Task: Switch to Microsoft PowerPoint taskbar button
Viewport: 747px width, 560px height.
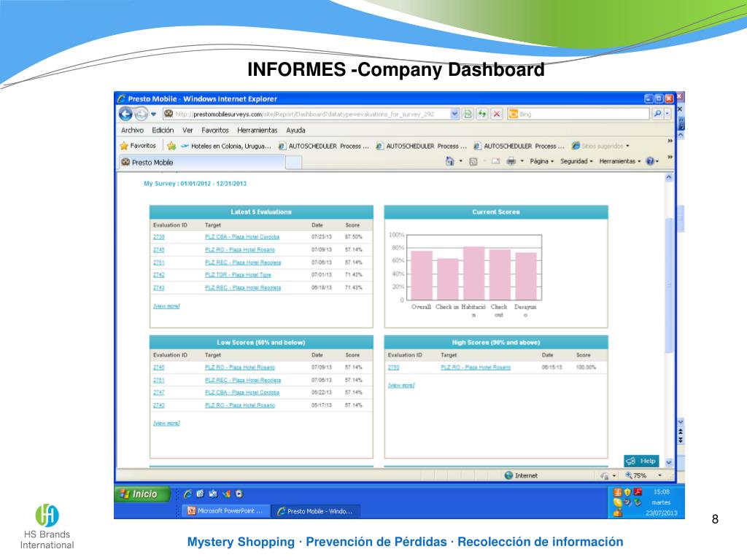Action: point(225,511)
